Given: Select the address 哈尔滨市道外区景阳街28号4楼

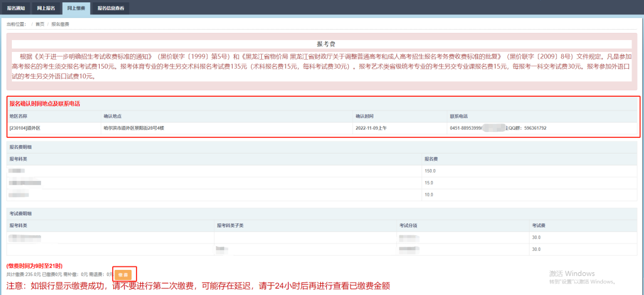Looking at the screenshot, I should coord(134,128).
